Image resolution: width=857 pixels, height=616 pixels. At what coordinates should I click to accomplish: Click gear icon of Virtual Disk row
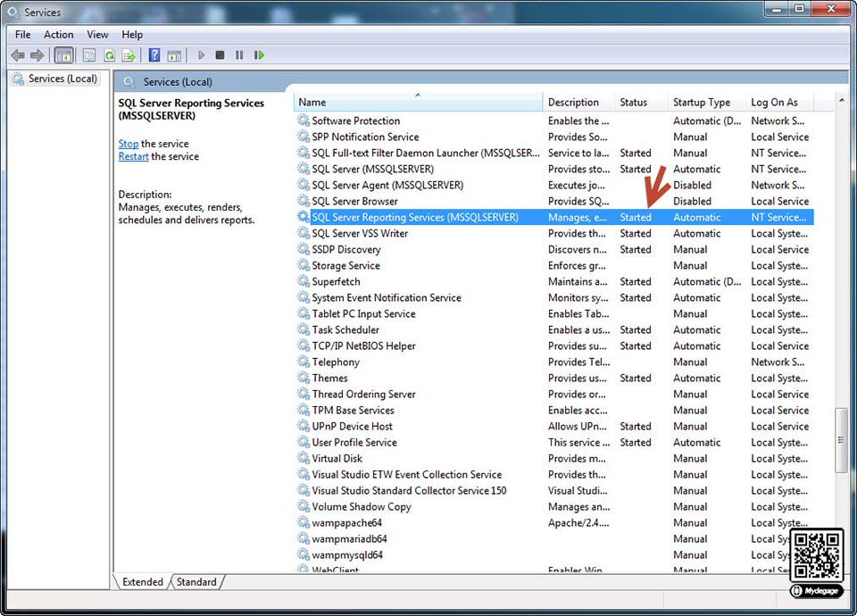pyautogui.click(x=304, y=458)
